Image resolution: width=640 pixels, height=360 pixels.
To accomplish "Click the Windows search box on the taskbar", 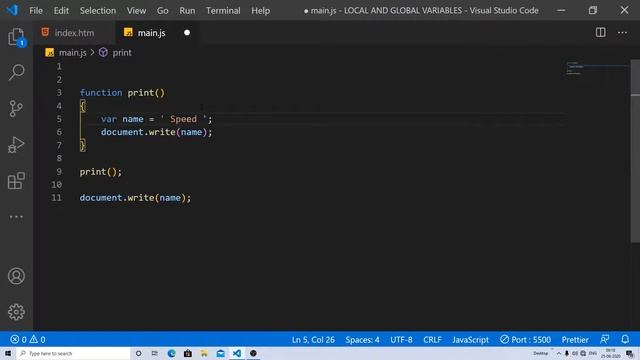I will tap(73, 353).
